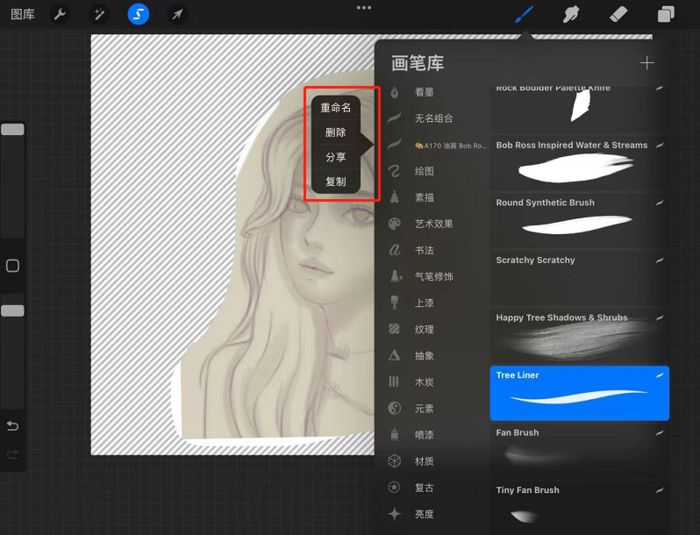Open the Actions wrench menu
Viewport: 700px width, 535px height.
coord(60,14)
